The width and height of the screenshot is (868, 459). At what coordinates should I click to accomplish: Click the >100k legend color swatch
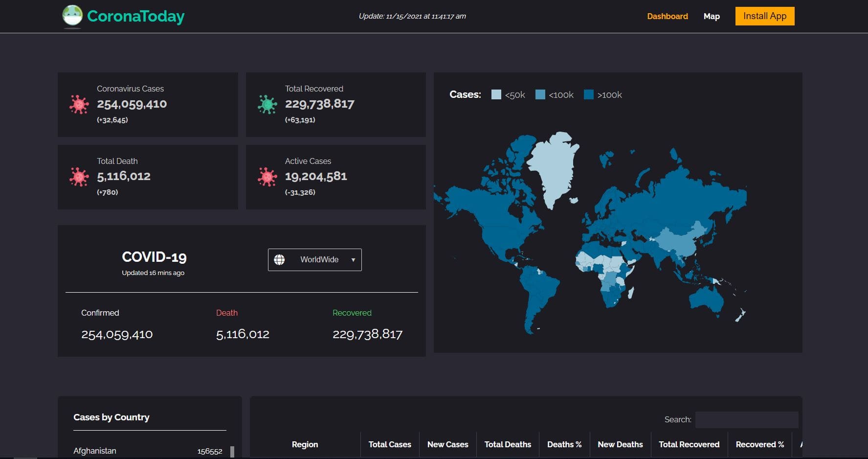coord(588,94)
